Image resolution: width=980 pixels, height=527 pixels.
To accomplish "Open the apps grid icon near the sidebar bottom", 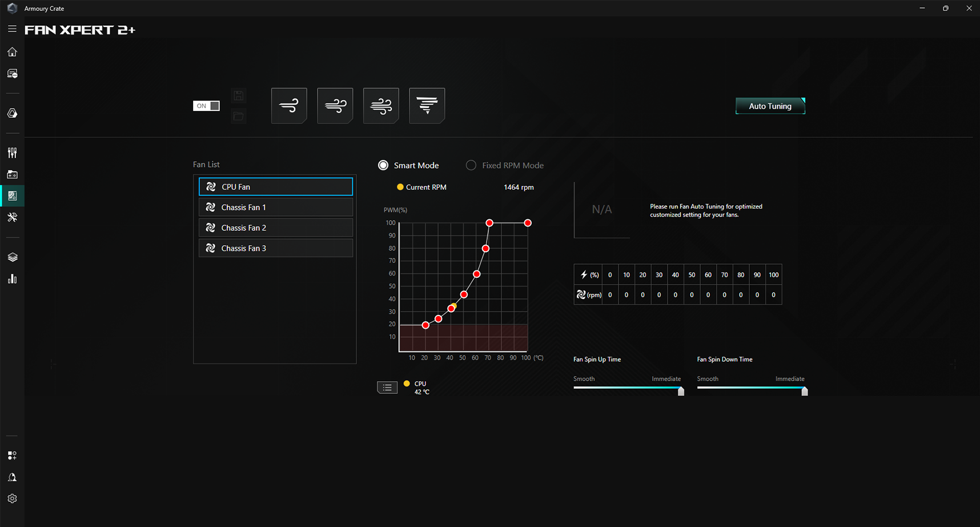I will [12, 456].
